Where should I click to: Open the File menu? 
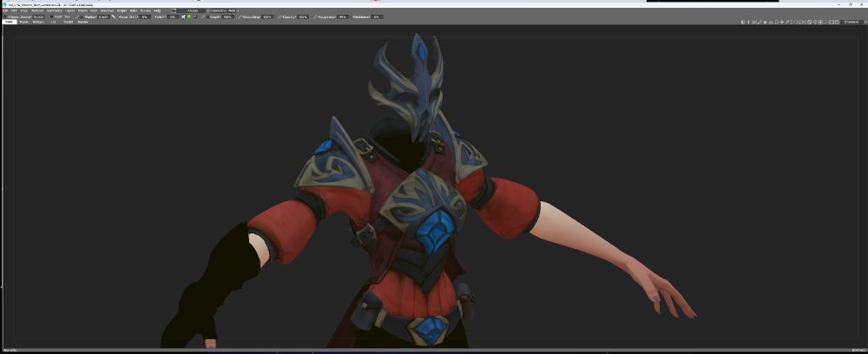[x=5, y=10]
